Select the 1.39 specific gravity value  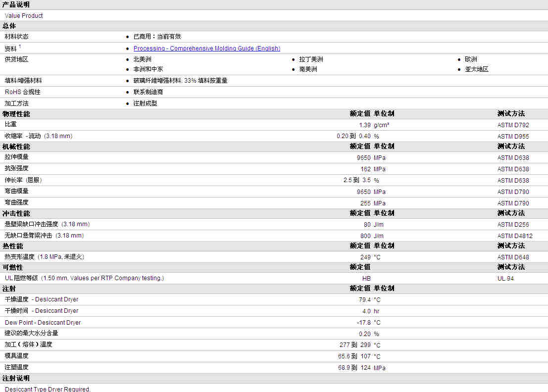pos(365,125)
